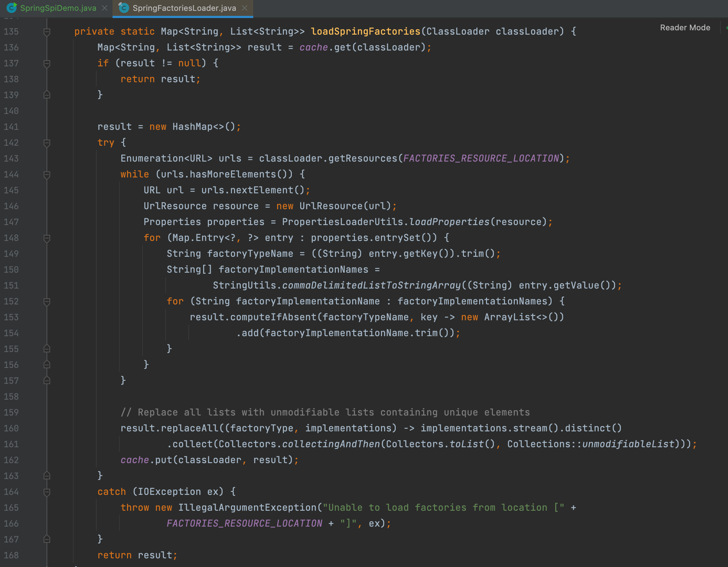This screenshot has width=728, height=567.
Task: Click fold end marker at line 167
Action: [x=47, y=539]
